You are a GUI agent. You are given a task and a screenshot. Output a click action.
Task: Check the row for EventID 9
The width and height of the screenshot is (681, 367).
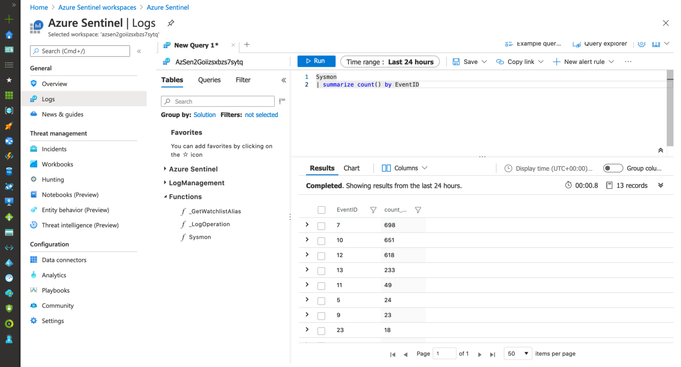321,316
